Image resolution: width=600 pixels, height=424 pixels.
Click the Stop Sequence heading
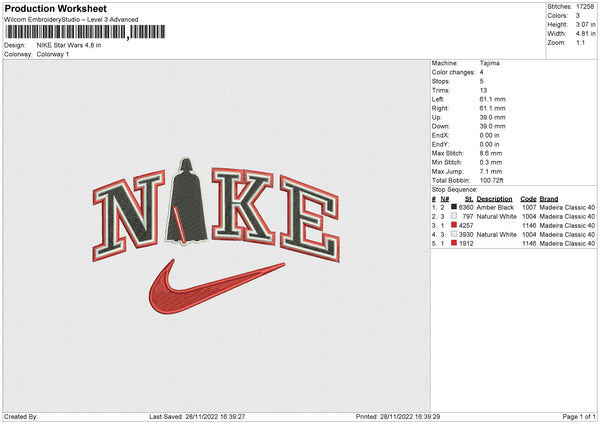(x=455, y=187)
